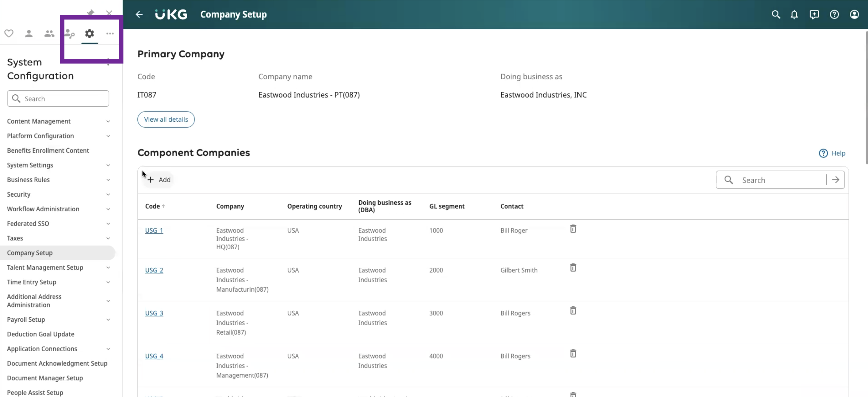Open the USG 1 company link
Viewport: 868px width, 397px height.
point(154,230)
